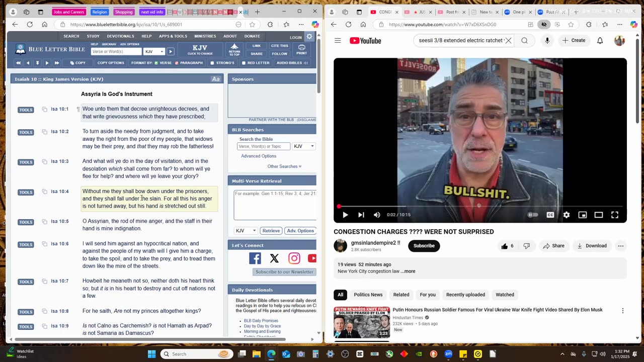
Task: Open YouTube video settings gear
Action: 567,215
